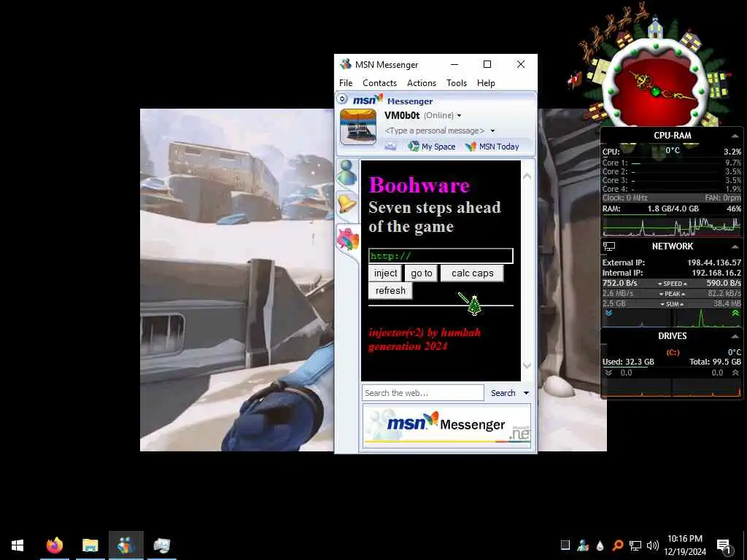Open the Search options dropdown arrow
Image resolution: width=747 pixels, height=560 pixels.
526,393
